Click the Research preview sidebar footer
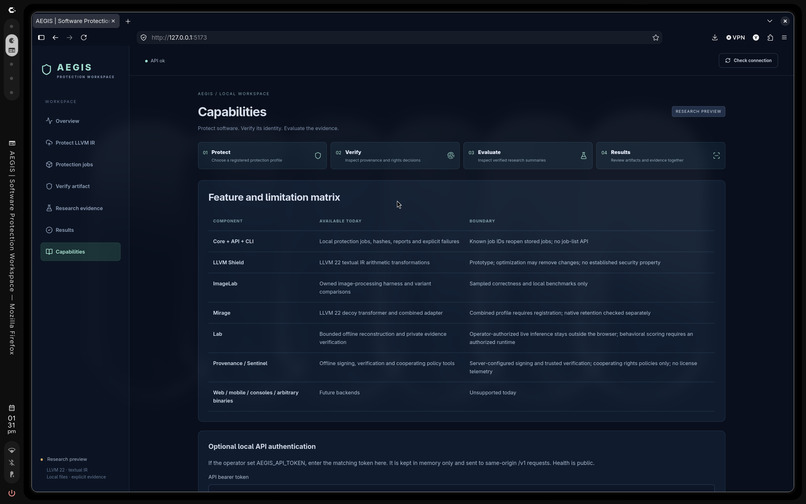This screenshot has width=806, height=504. (67, 459)
